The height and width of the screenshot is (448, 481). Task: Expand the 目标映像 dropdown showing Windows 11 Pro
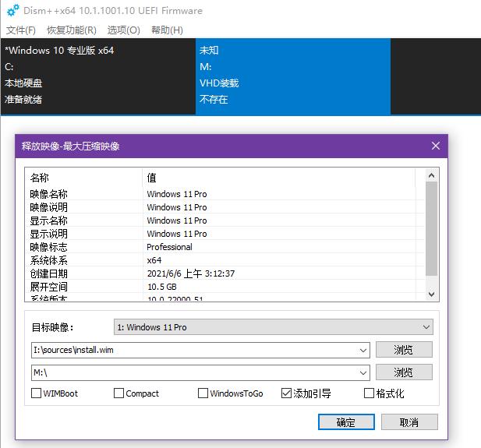(x=274, y=327)
